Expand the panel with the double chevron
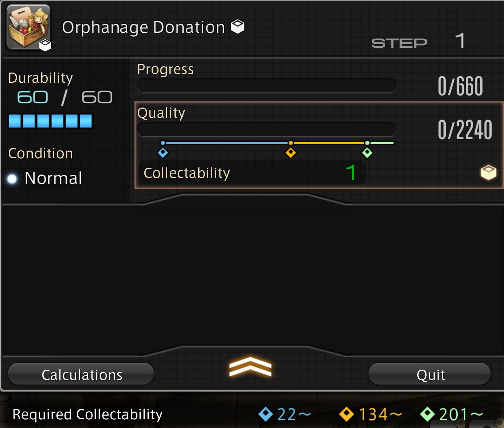This screenshot has height=428, width=504. tap(250, 367)
